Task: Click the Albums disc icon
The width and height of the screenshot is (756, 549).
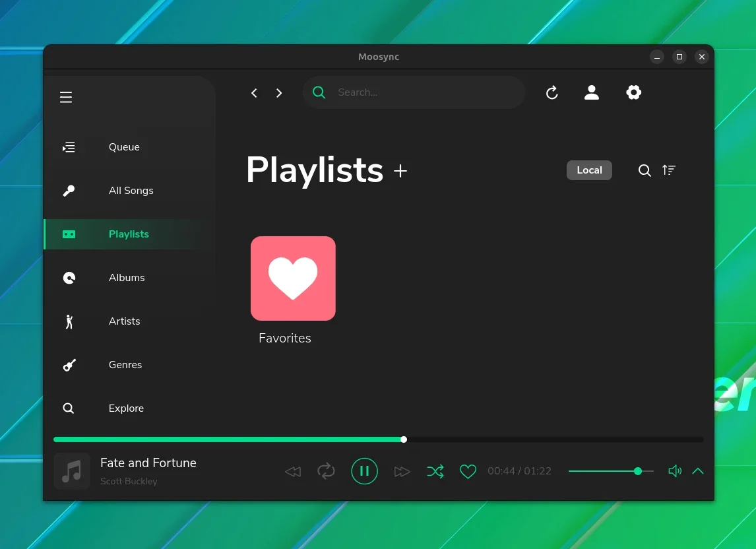Action: [x=69, y=278]
